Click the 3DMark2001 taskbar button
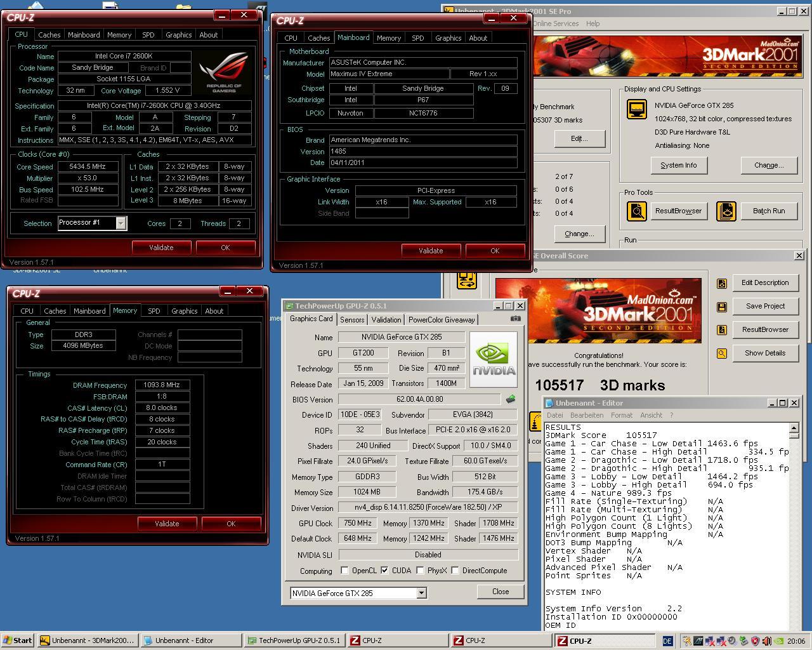The image size is (812, 650). coord(88,640)
